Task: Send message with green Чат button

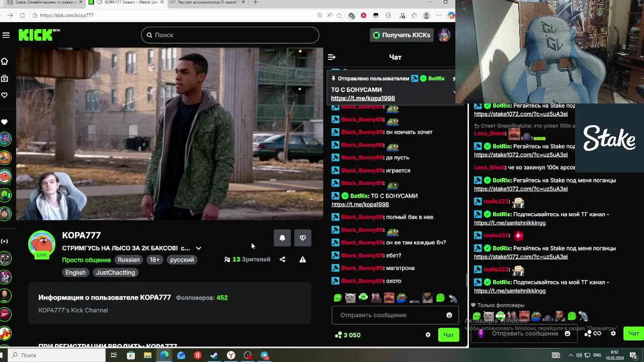Action: click(x=448, y=335)
